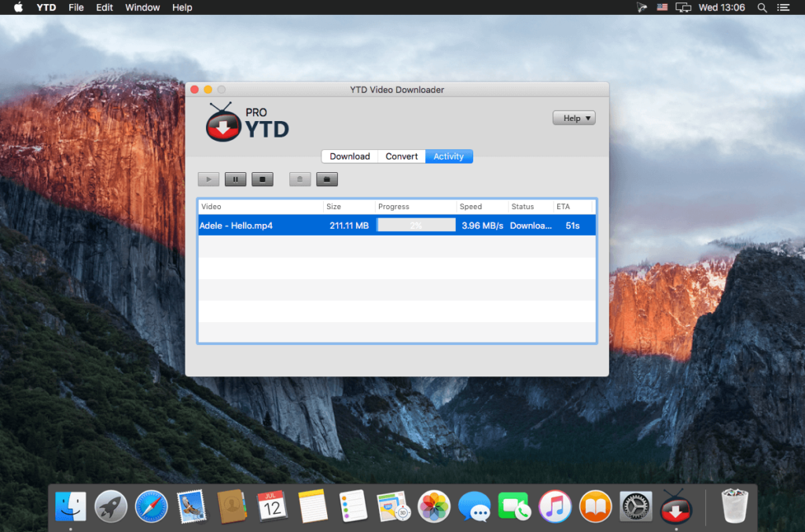This screenshot has height=532, width=805.
Task: Open the YTD menu in the menu bar
Action: (46, 7)
